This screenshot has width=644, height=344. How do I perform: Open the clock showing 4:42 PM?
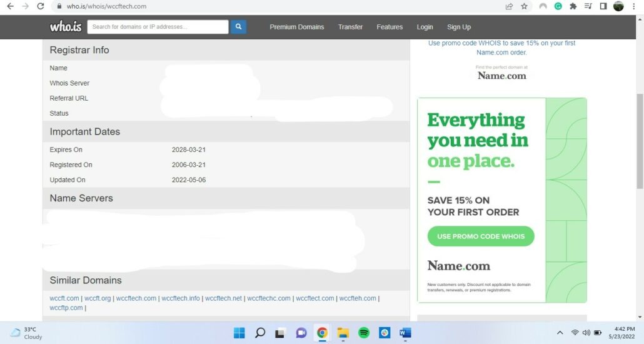point(622,333)
